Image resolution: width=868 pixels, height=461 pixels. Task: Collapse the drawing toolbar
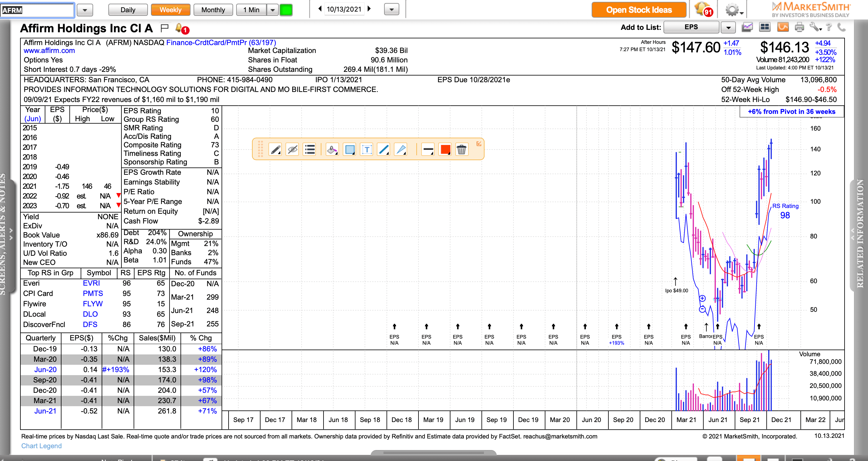(479, 144)
